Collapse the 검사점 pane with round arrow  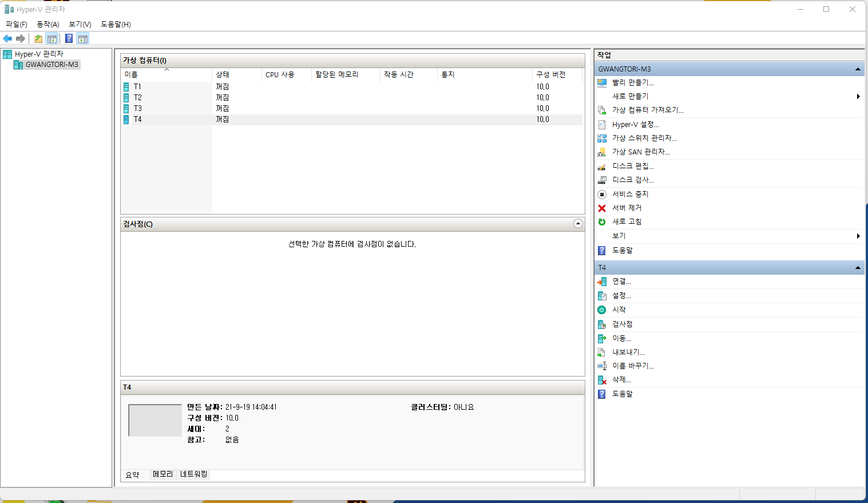[578, 224]
